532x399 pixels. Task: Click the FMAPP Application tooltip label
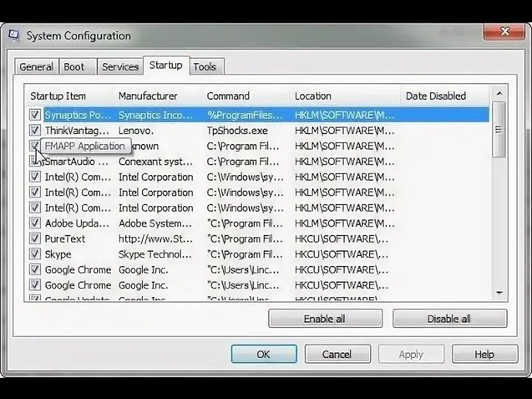85,146
